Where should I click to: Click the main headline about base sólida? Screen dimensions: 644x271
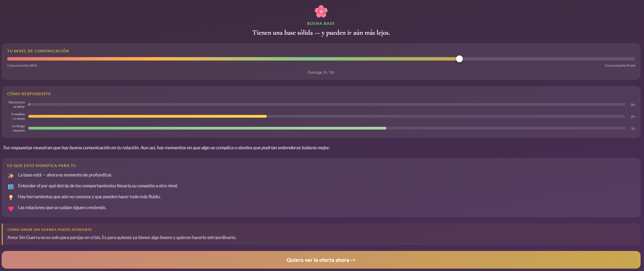coord(321,33)
